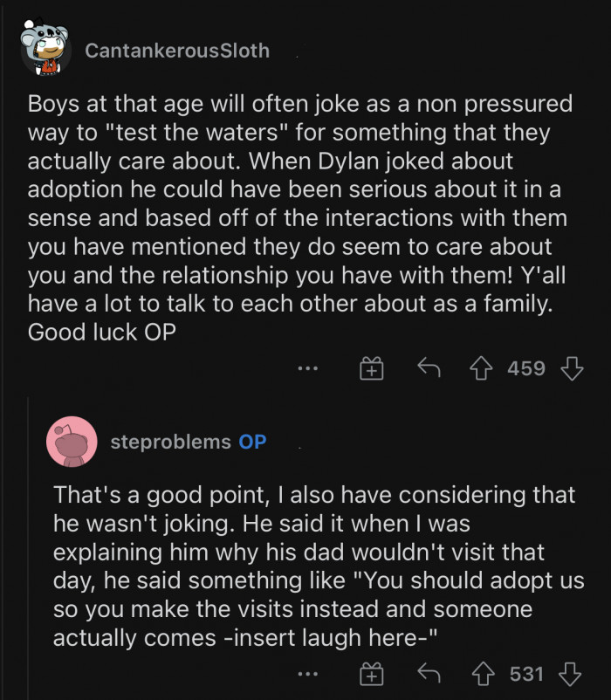Click the 531 vote count

coord(523,673)
